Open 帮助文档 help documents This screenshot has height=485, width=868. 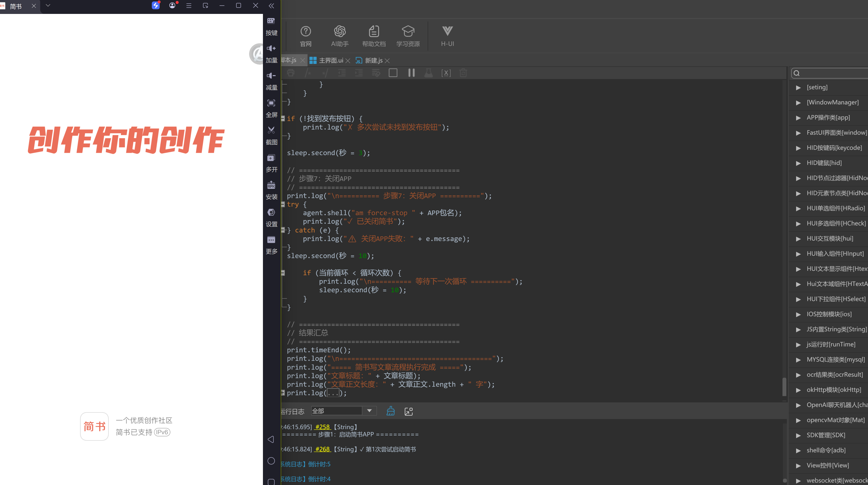point(374,36)
